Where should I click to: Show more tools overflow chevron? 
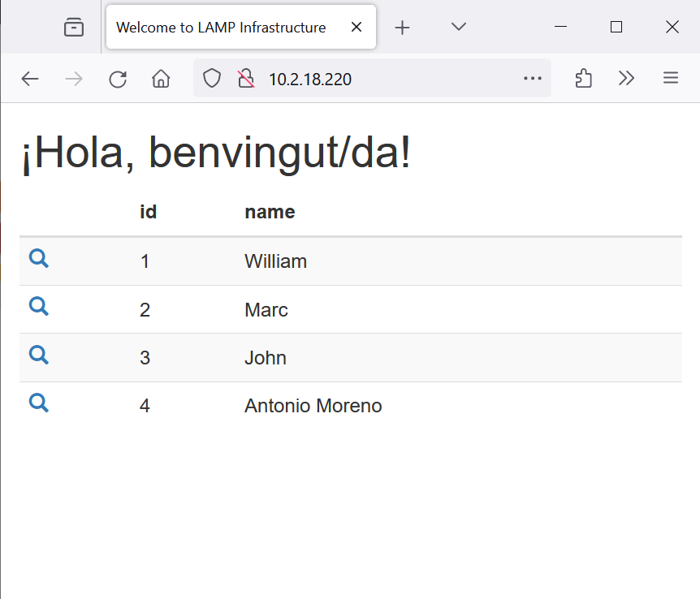tap(626, 79)
